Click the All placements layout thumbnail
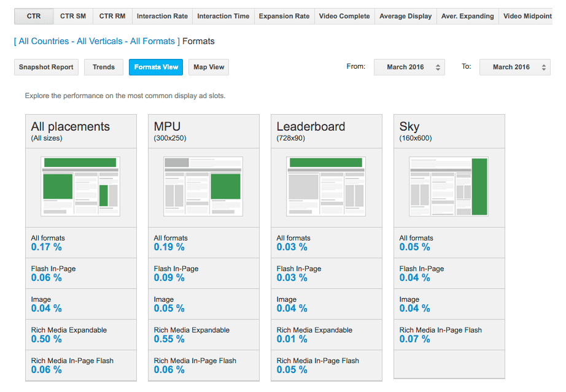This screenshot has height=392, width=566. click(x=80, y=186)
